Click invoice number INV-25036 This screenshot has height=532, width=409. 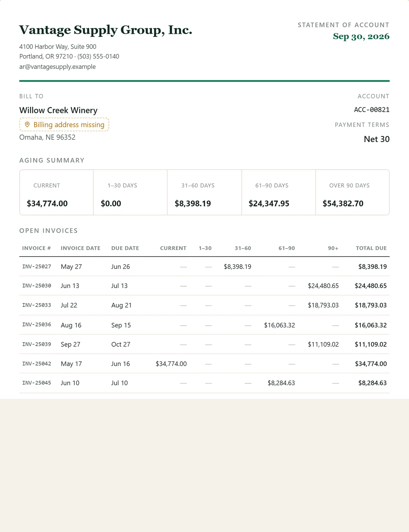37,325
